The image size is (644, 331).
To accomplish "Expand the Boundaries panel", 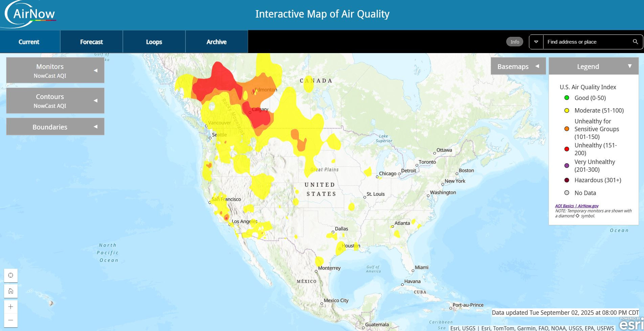I will [55, 127].
